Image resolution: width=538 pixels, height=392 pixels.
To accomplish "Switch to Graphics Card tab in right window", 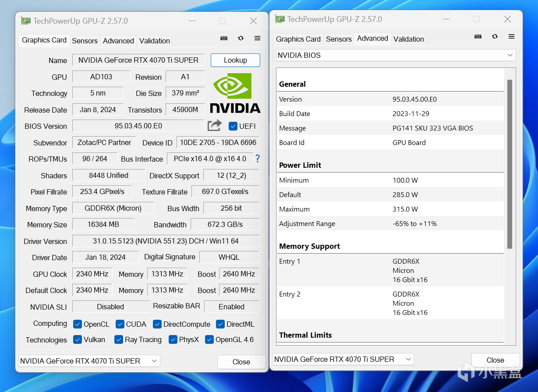I will 298,39.
